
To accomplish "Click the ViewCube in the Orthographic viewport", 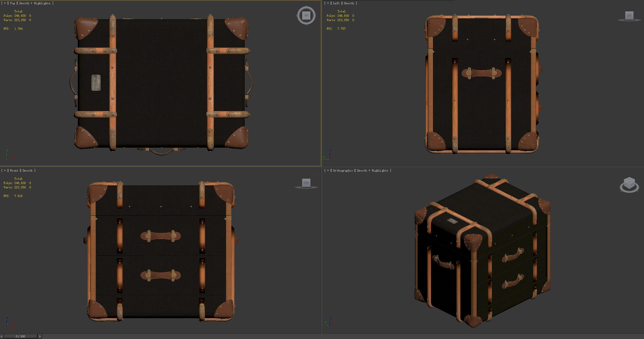I will (629, 185).
